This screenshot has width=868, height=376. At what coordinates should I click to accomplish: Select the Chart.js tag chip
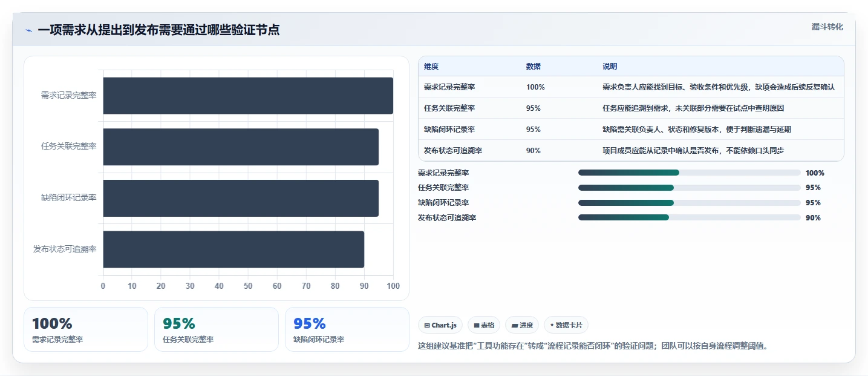click(440, 325)
